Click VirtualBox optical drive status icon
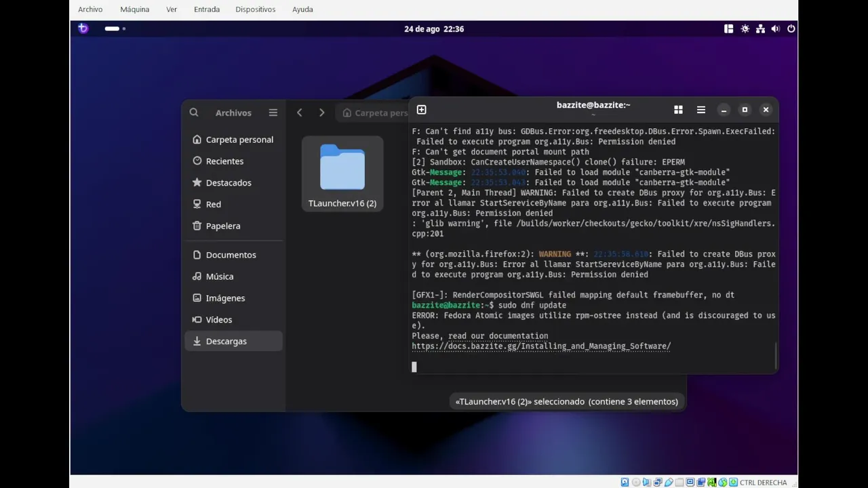The image size is (868, 488). (636, 482)
